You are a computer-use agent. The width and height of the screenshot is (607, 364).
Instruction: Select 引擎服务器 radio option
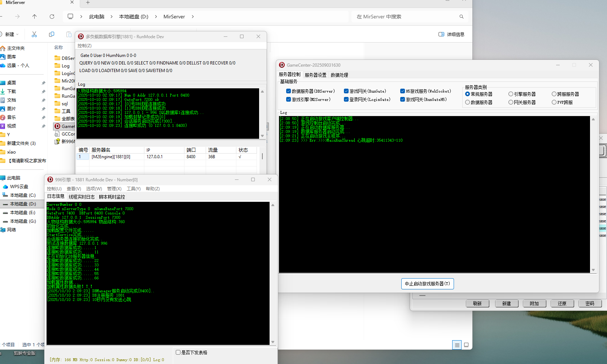point(511,94)
